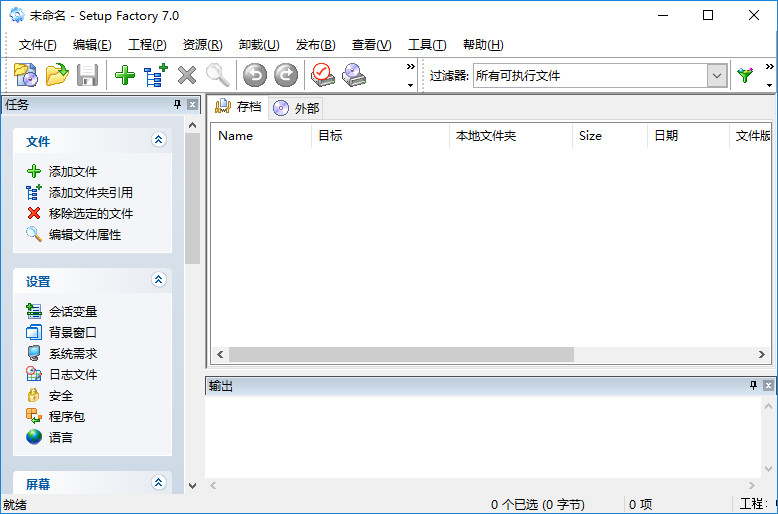Collapse the 设置 task group chevron

click(158, 279)
